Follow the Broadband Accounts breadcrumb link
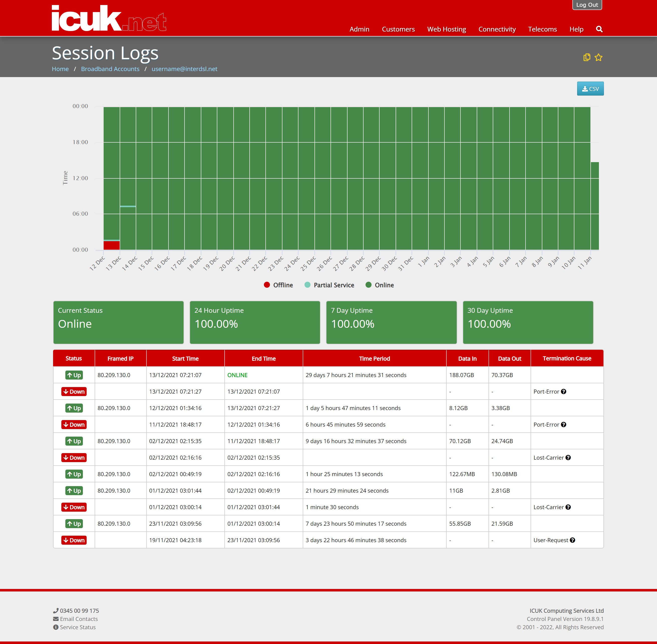 click(x=110, y=69)
